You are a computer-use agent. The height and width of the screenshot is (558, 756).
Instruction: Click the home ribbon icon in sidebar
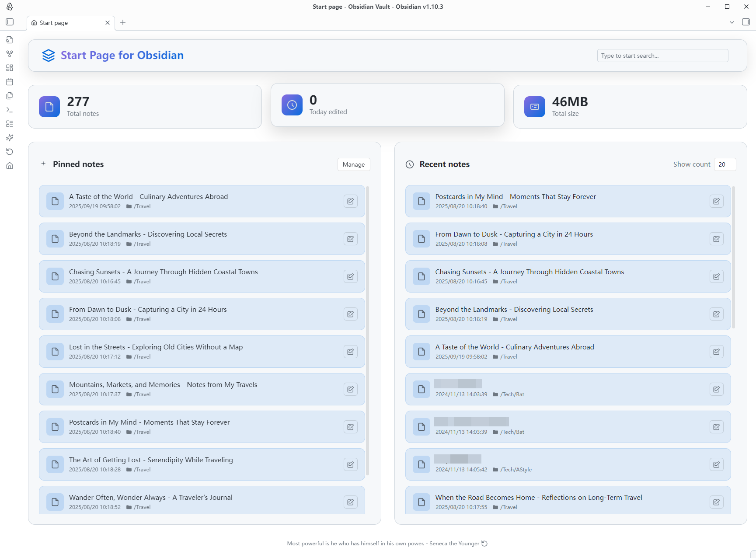tap(10, 166)
